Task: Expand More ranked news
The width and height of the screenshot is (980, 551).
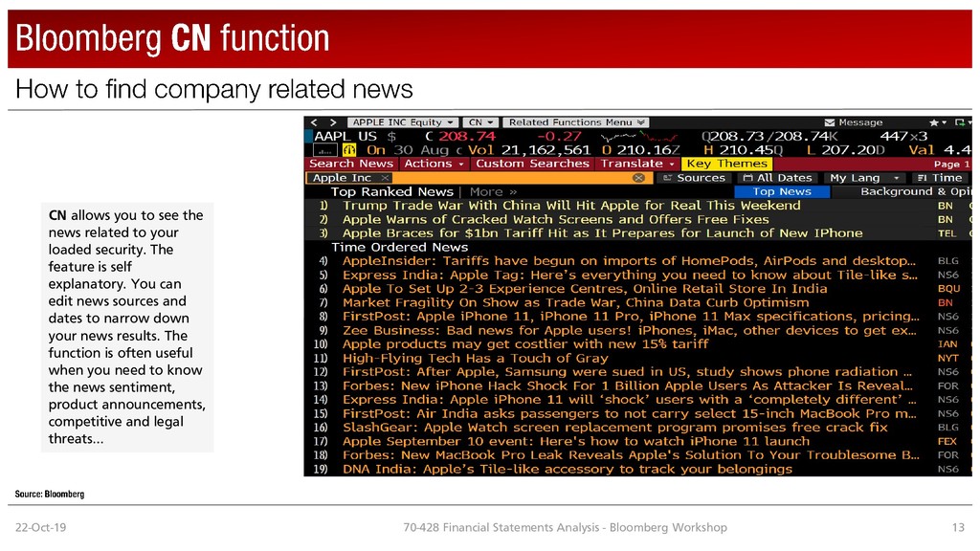Action: pos(493,191)
